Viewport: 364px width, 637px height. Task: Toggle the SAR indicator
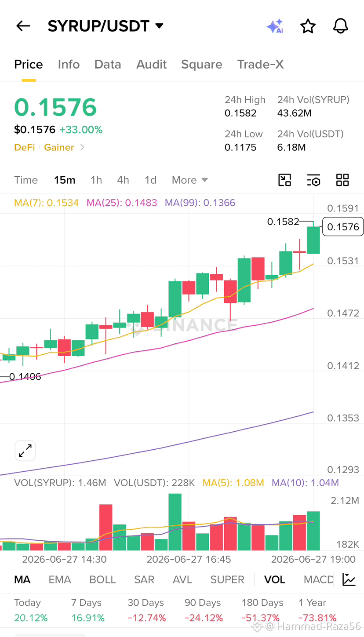click(x=144, y=579)
